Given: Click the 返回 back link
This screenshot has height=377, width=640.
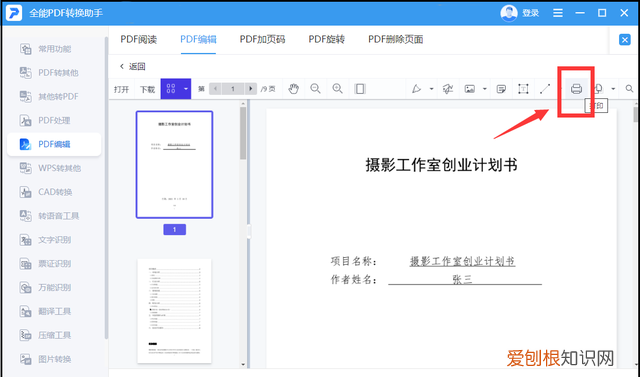Looking at the screenshot, I should tap(133, 66).
